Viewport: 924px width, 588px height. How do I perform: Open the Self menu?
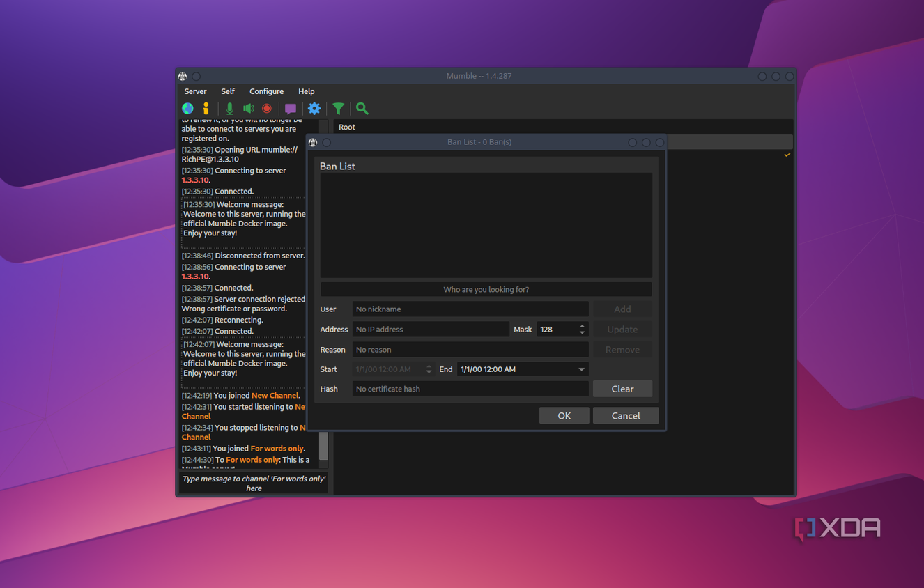(x=228, y=91)
